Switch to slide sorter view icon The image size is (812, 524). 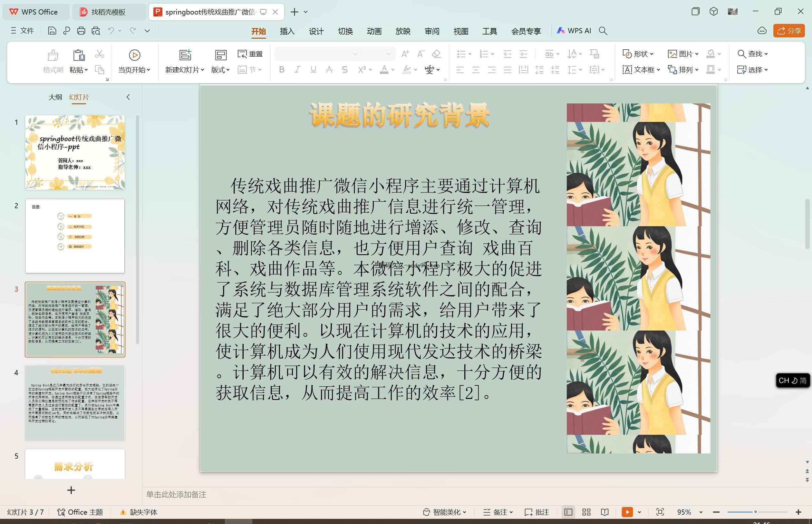[x=586, y=512]
